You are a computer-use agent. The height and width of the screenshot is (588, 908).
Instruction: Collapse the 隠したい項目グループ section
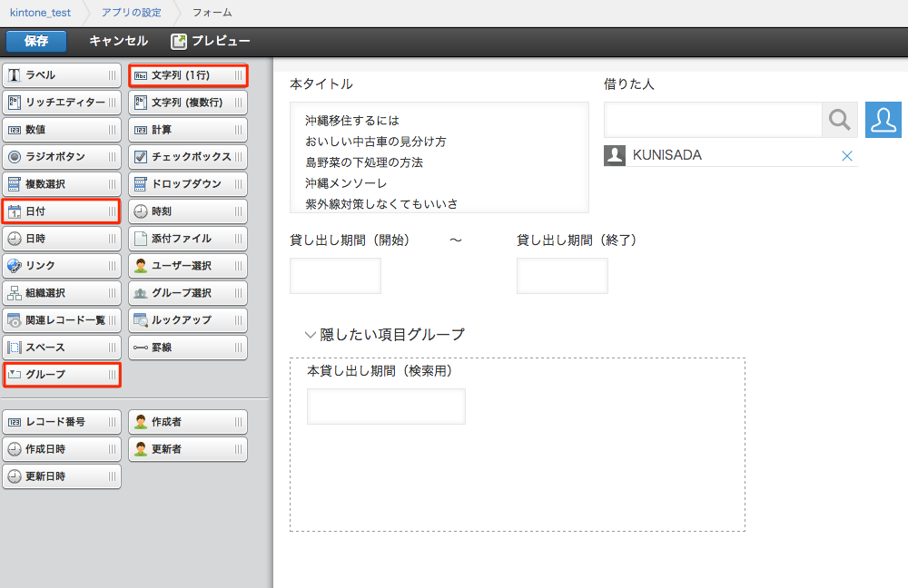click(x=311, y=334)
